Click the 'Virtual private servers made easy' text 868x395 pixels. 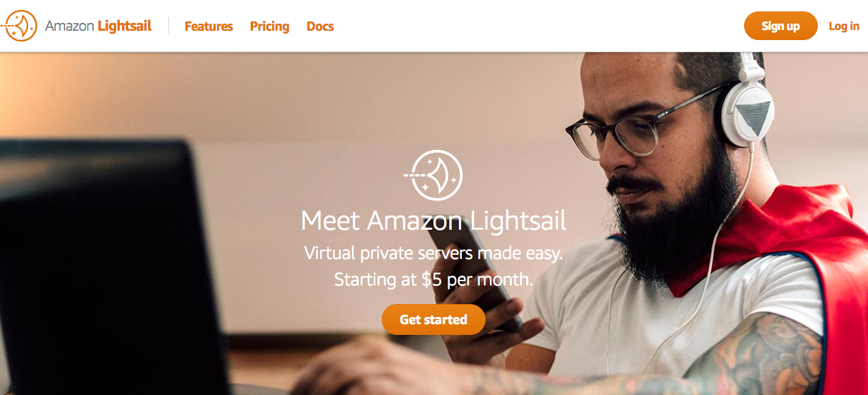pyautogui.click(x=433, y=253)
